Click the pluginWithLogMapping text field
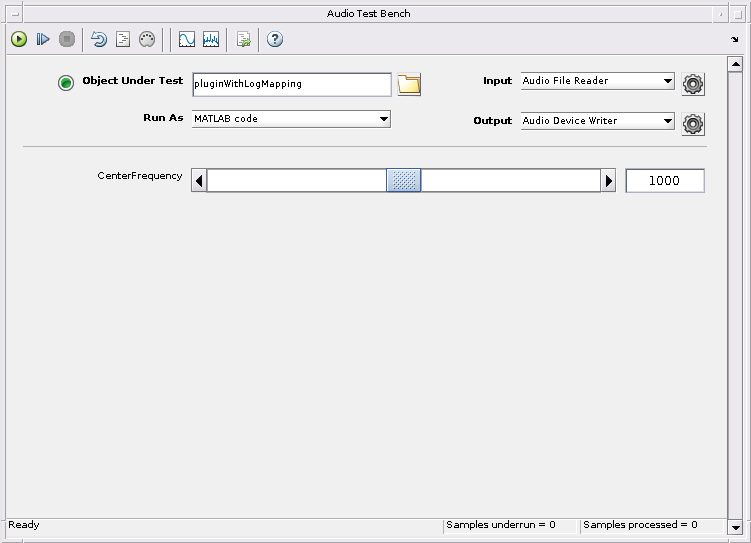 [x=292, y=84]
